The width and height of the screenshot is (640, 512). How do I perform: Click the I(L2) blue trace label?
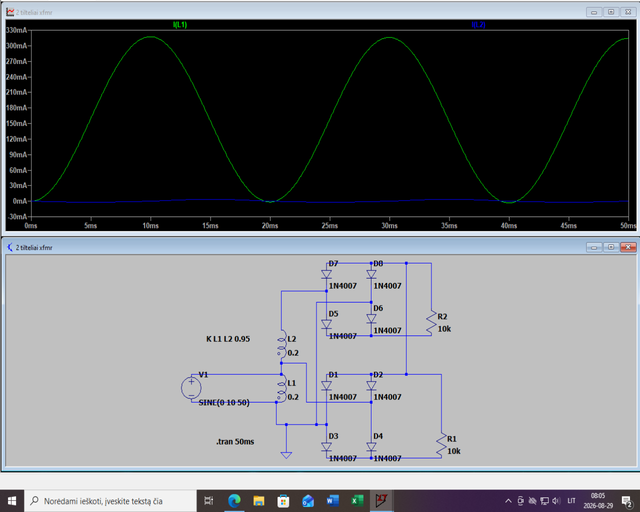click(x=478, y=24)
